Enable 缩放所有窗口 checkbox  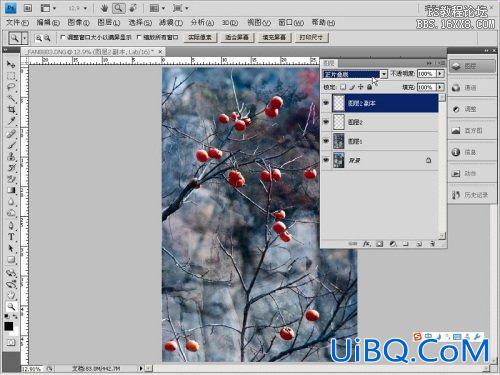139,37
